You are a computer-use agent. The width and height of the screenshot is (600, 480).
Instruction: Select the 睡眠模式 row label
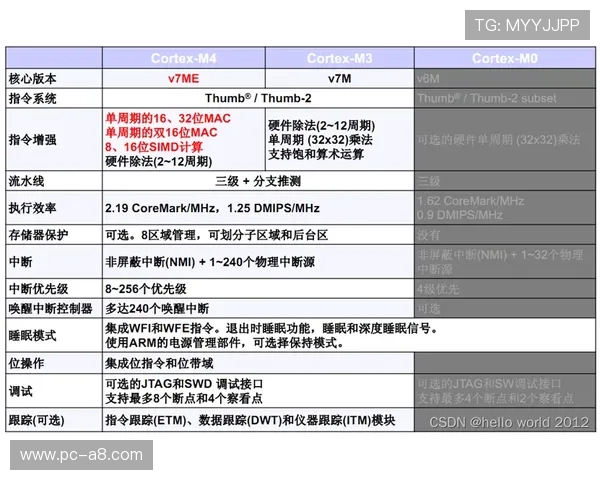(x=33, y=336)
